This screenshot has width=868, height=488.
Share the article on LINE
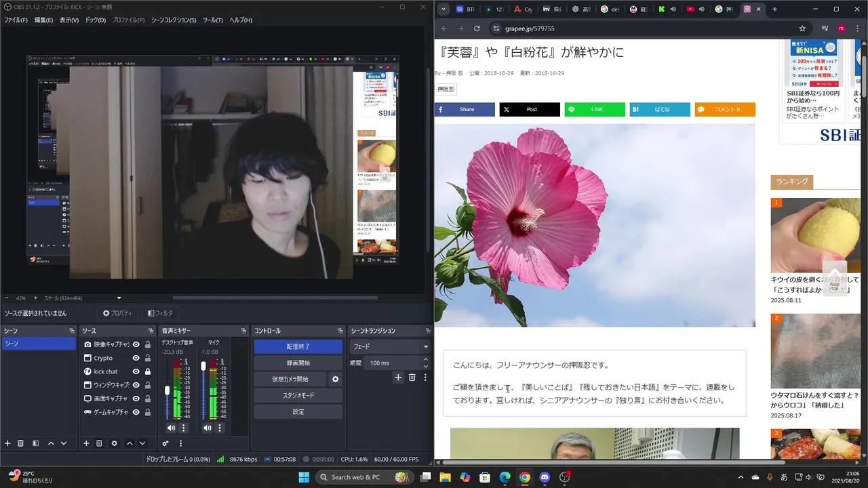click(595, 110)
